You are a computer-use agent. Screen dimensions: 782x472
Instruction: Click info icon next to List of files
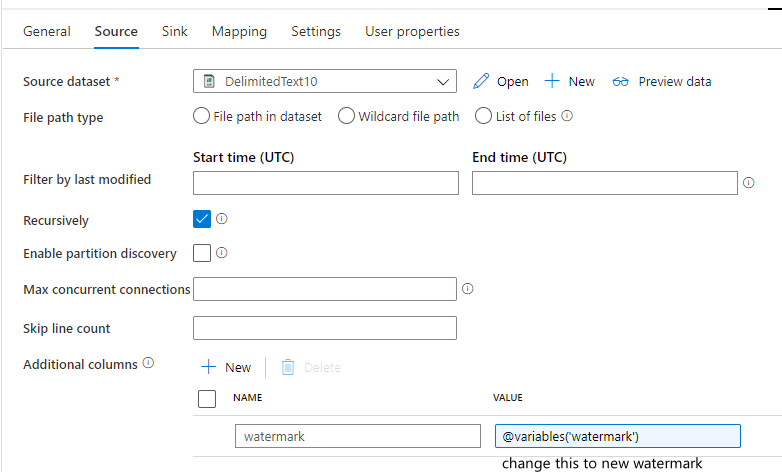(x=567, y=116)
